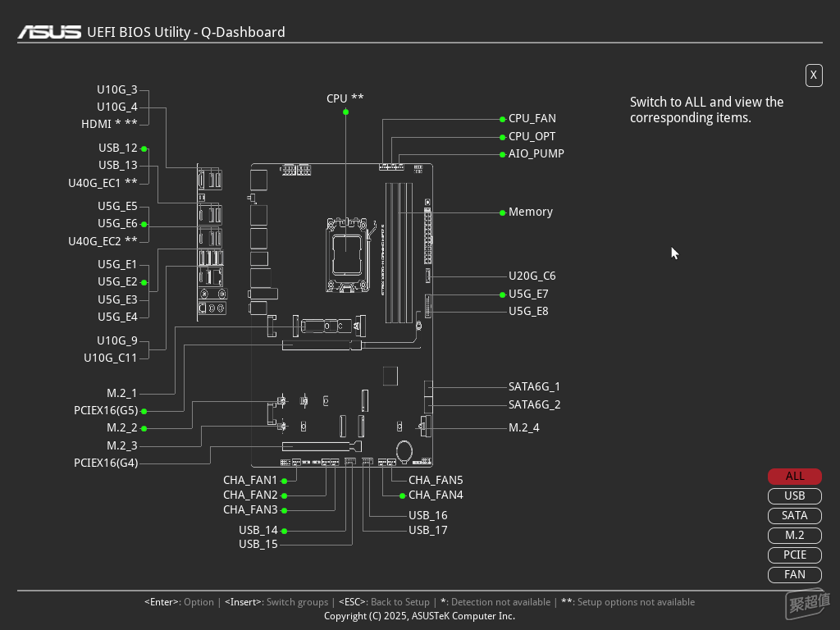This screenshot has height=630, width=840.
Task: Select the USB_12 port label
Action: point(118,148)
